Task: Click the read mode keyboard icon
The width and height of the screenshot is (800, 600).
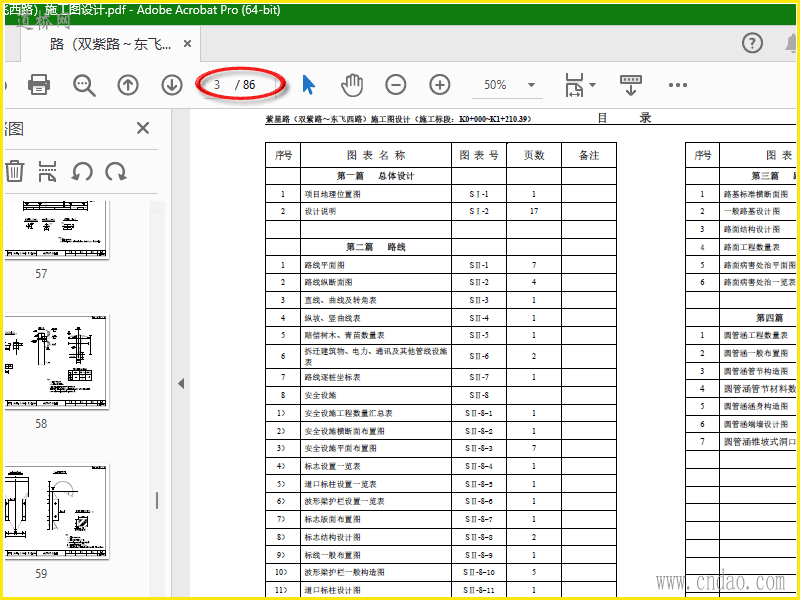Action: (x=631, y=85)
